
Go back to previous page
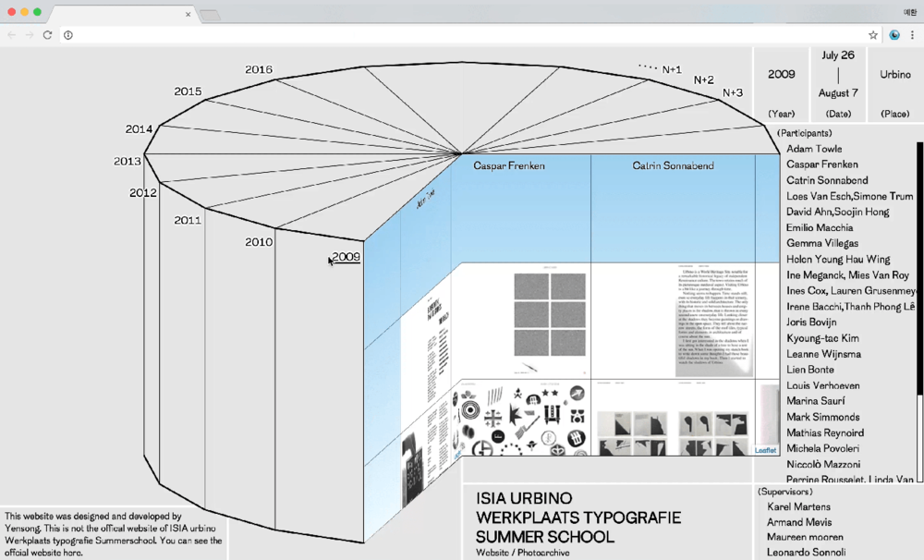(x=12, y=35)
